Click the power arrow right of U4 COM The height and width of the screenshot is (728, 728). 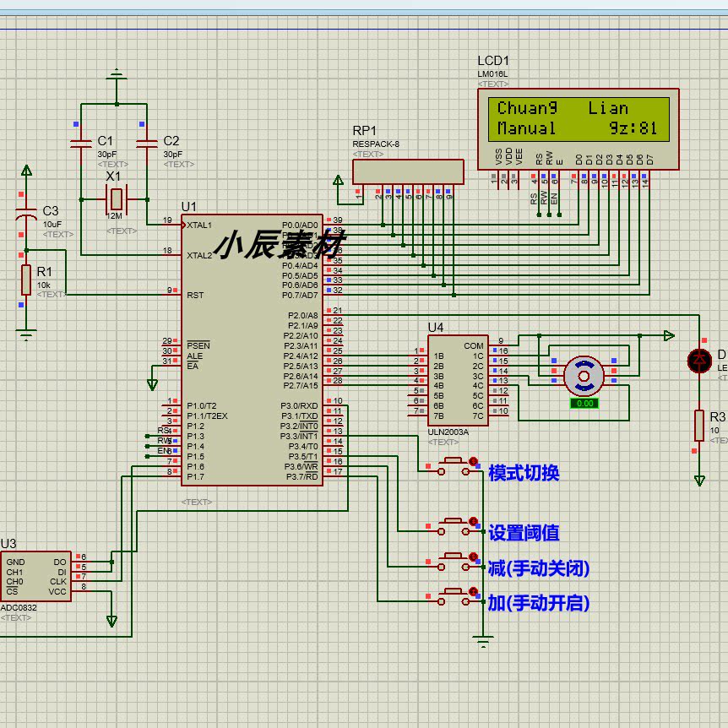pos(669,335)
